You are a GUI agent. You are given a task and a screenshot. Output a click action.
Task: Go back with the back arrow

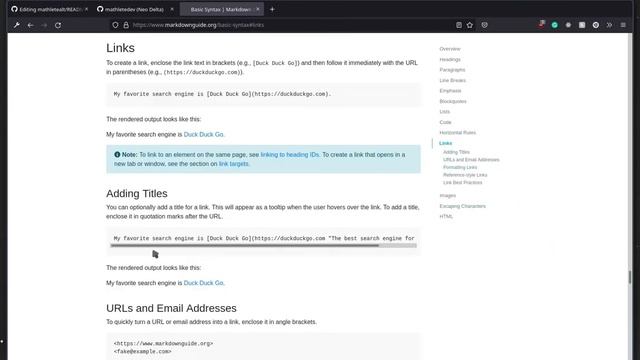(31, 25)
